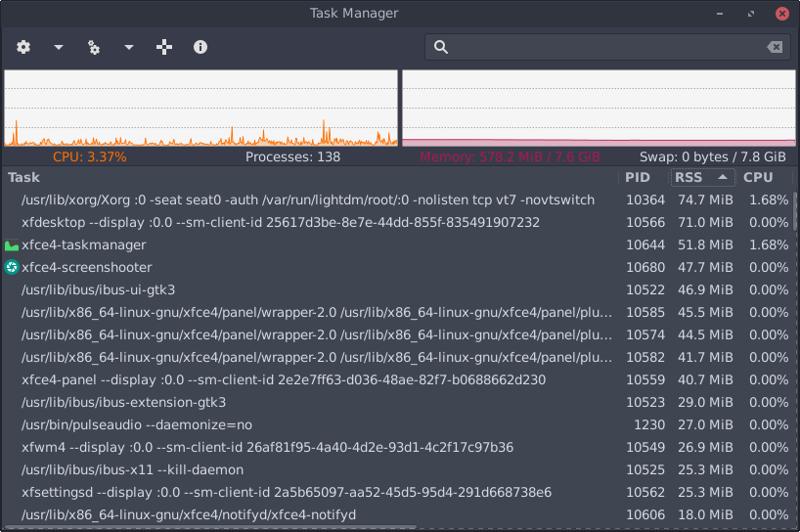Open the about information icon

coord(200,47)
